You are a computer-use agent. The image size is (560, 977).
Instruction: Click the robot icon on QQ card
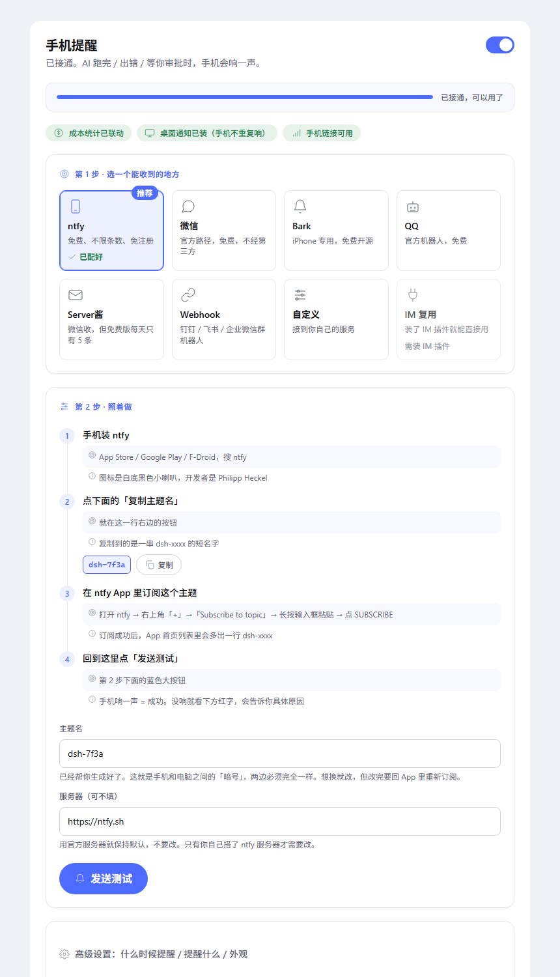(x=413, y=206)
